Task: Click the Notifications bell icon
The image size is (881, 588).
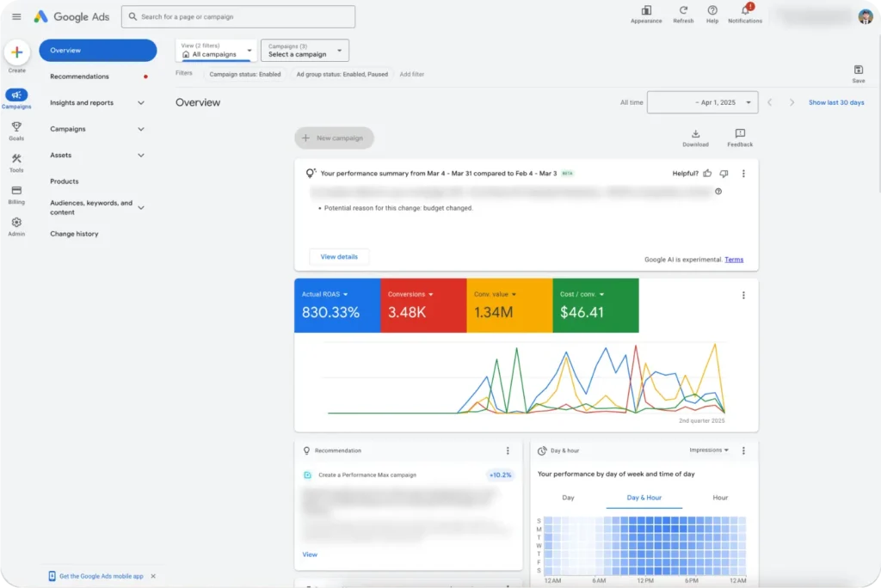Action: (x=744, y=10)
